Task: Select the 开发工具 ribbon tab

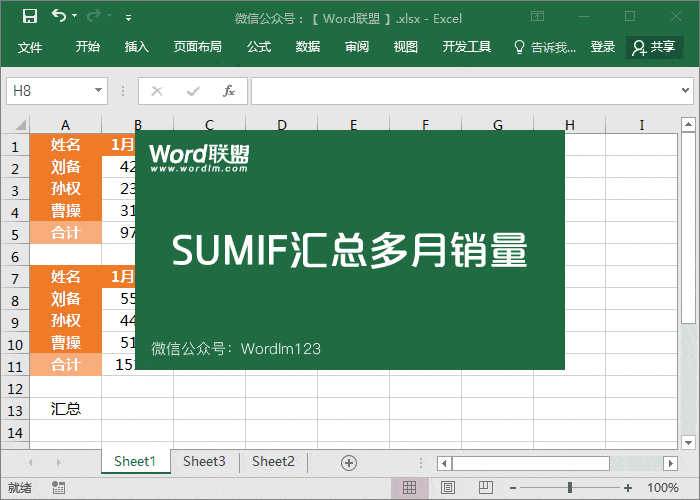Action: 467,46
